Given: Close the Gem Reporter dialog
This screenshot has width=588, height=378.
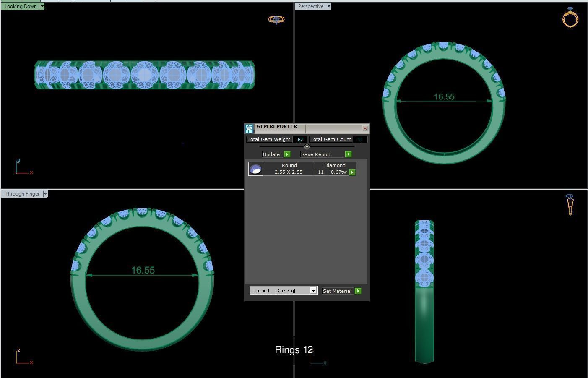Looking at the screenshot, I should pyautogui.click(x=365, y=128).
